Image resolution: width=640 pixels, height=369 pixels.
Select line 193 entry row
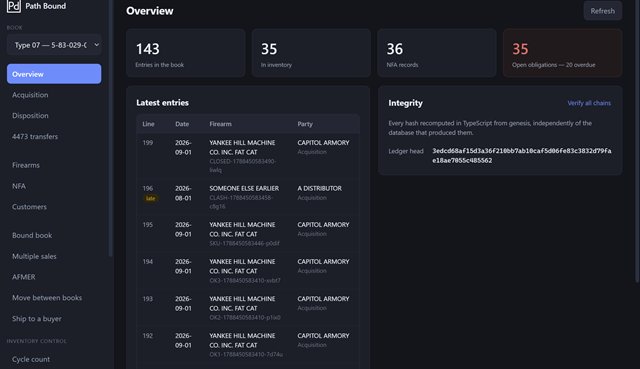pos(248,308)
